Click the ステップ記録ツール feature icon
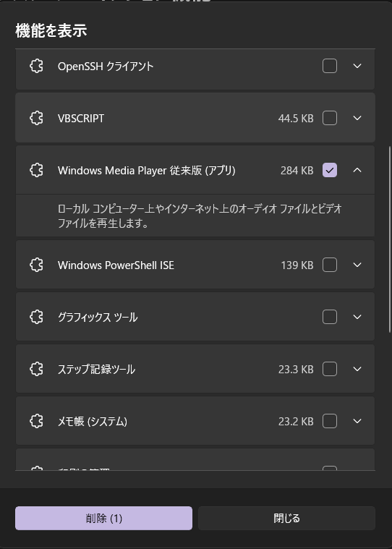The width and height of the screenshot is (392, 549). [36, 369]
